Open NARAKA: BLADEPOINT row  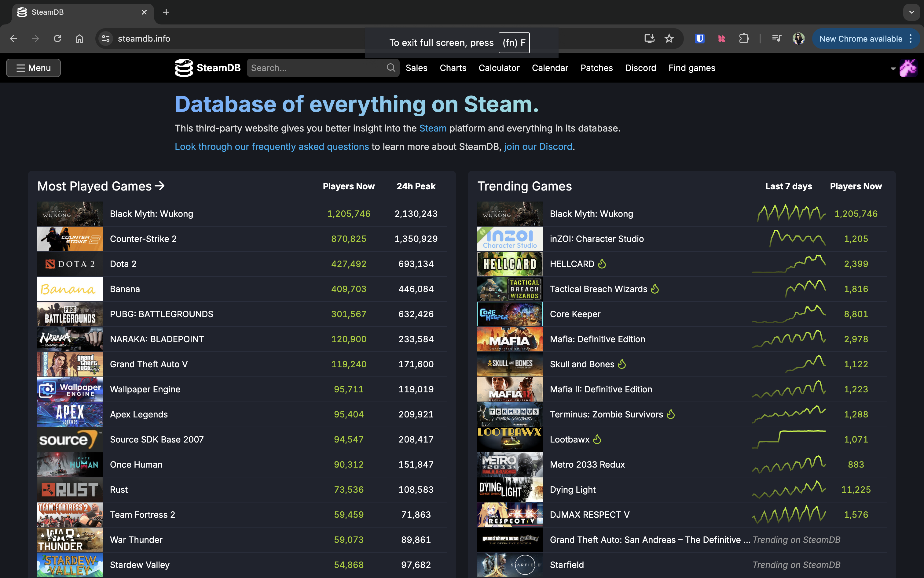[242, 339]
